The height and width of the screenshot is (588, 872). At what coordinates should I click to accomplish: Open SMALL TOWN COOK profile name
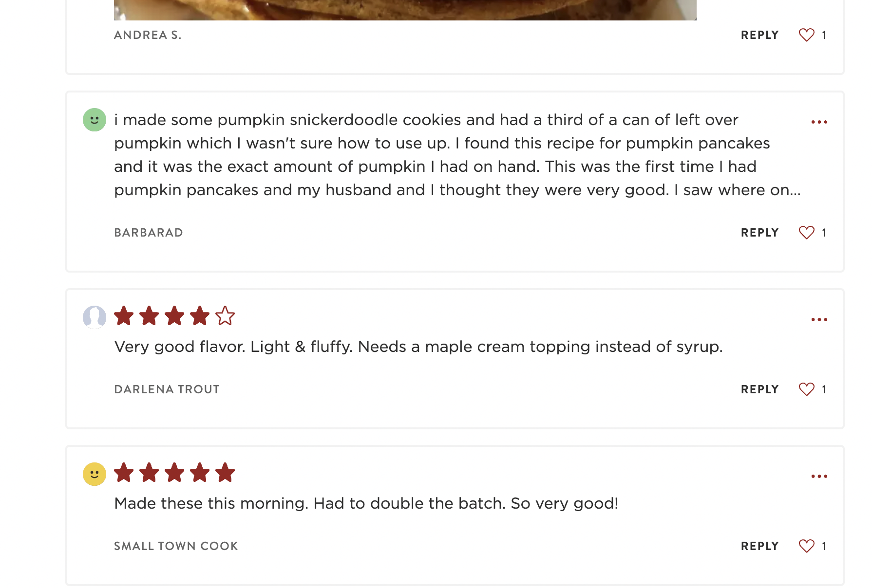click(x=176, y=546)
